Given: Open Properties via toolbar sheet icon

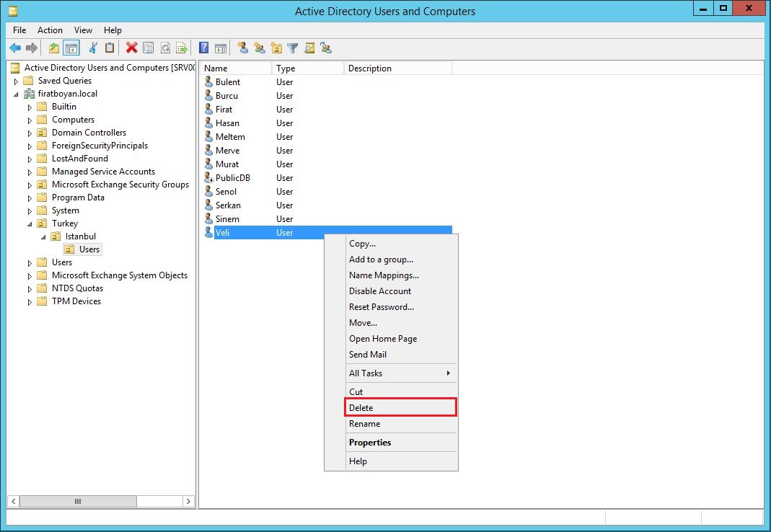Looking at the screenshot, I should [148, 48].
